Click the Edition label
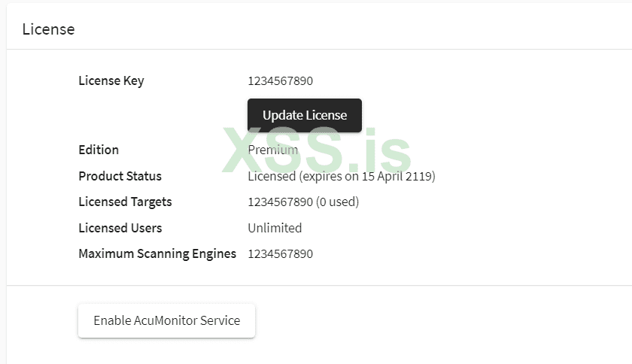 click(99, 150)
